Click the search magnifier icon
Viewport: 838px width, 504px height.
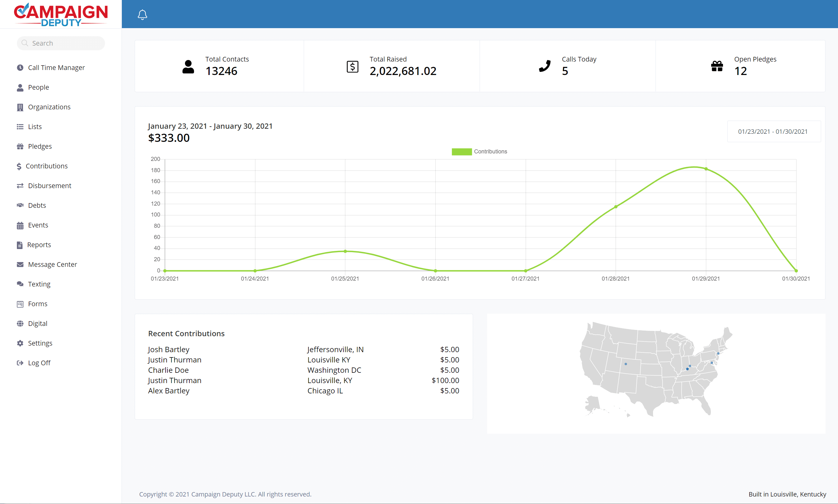tap(24, 43)
